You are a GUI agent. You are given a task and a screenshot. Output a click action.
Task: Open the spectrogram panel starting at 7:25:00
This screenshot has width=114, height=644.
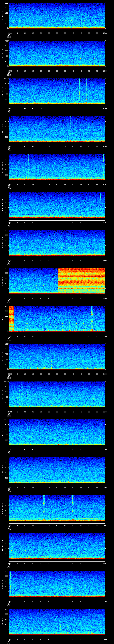coord(57,432)
